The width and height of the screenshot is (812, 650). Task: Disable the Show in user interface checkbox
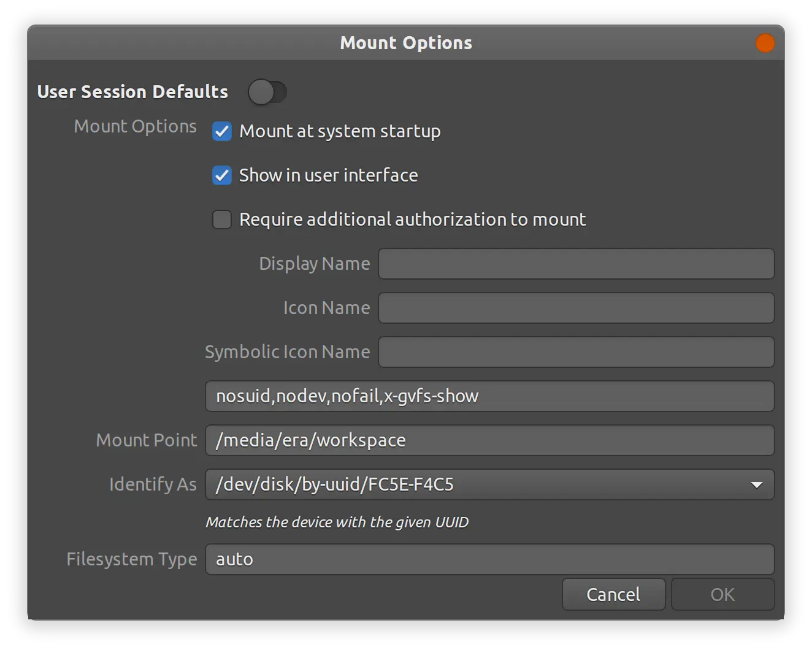coord(222,175)
